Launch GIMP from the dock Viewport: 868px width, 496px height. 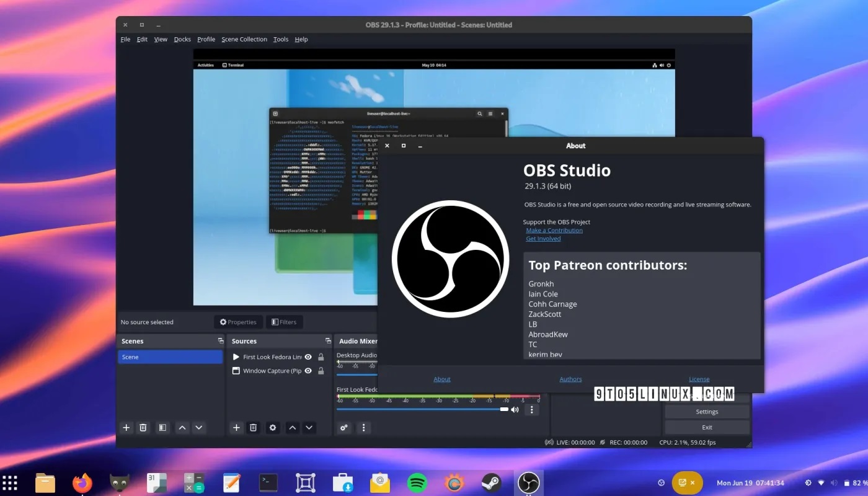[120, 482]
